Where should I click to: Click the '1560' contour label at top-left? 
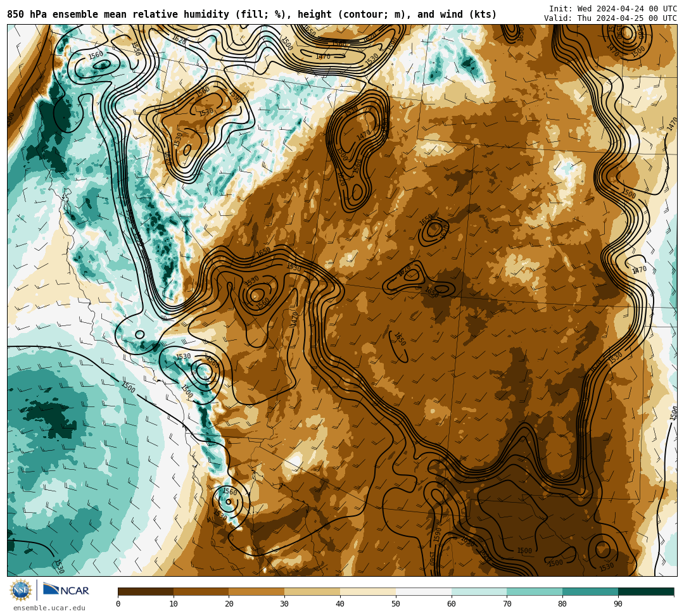point(96,55)
